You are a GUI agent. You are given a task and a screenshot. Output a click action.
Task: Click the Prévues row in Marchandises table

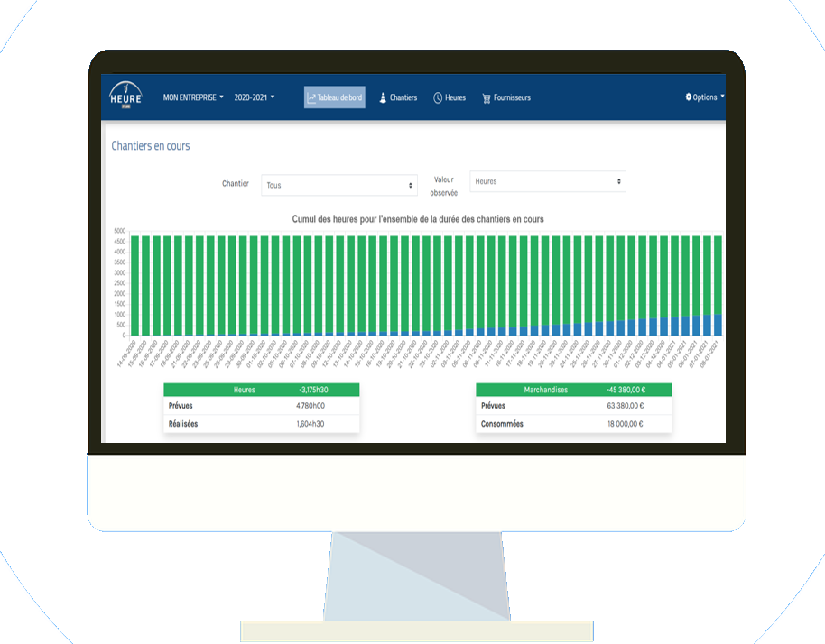573,406
